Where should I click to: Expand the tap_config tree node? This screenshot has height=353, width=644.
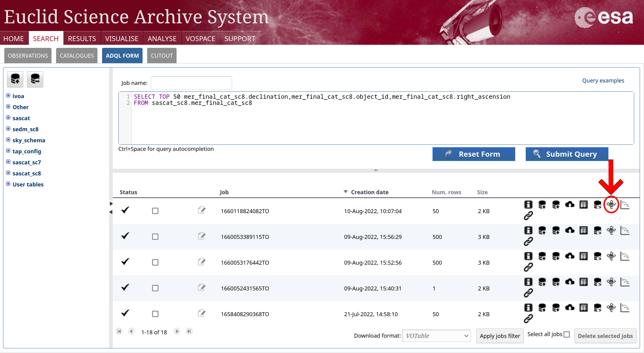coord(8,151)
